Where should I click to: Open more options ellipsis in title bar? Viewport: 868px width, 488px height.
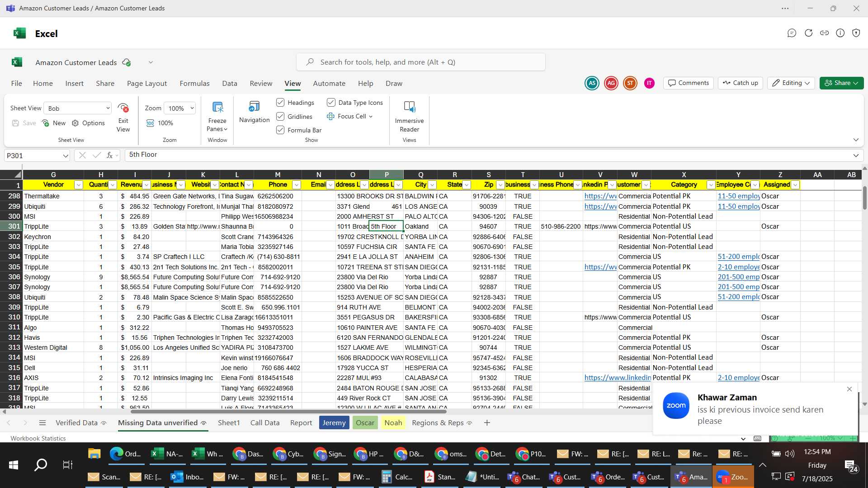point(785,8)
